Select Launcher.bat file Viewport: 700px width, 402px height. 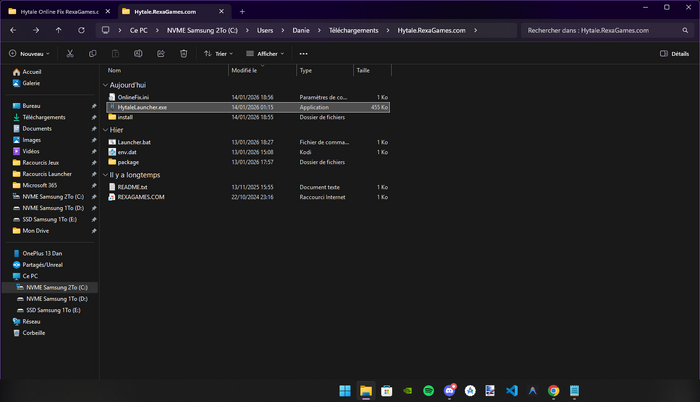(x=248, y=142)
